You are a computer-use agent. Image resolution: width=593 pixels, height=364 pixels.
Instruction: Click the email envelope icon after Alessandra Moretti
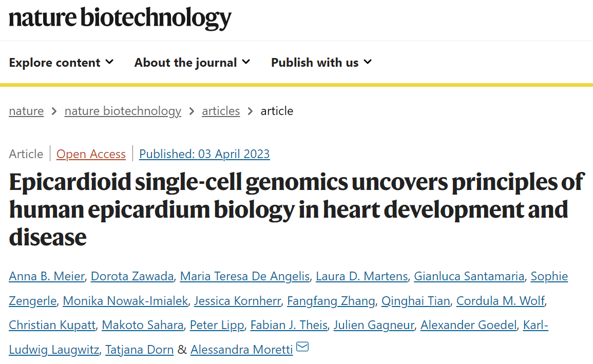302,346
